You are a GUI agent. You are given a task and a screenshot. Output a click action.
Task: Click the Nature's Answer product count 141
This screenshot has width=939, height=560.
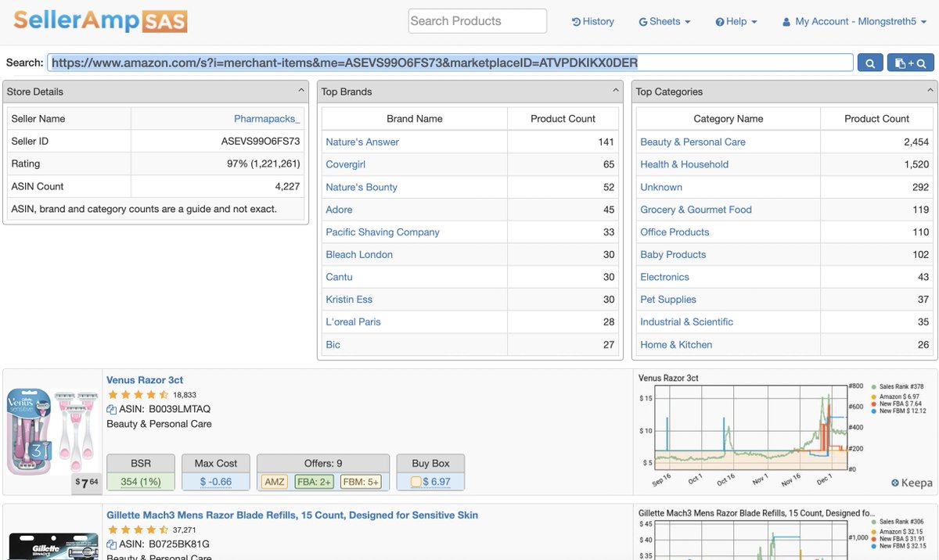[x=606, y=142]
